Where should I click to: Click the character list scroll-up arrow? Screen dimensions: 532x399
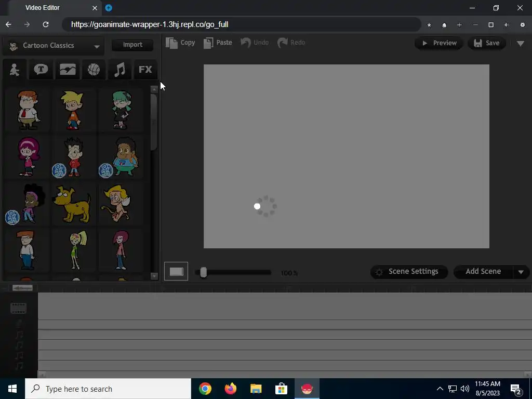pyautogui.click(x=154, y=89)
